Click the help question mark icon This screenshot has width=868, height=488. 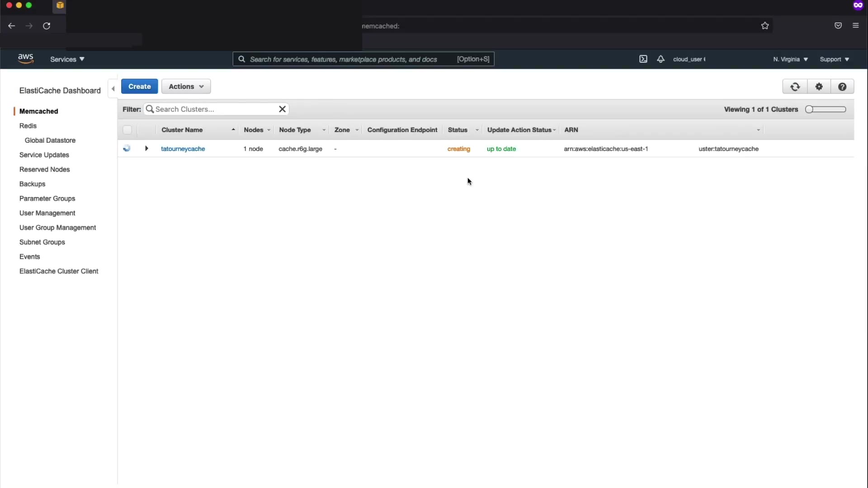tap(842, 87)
